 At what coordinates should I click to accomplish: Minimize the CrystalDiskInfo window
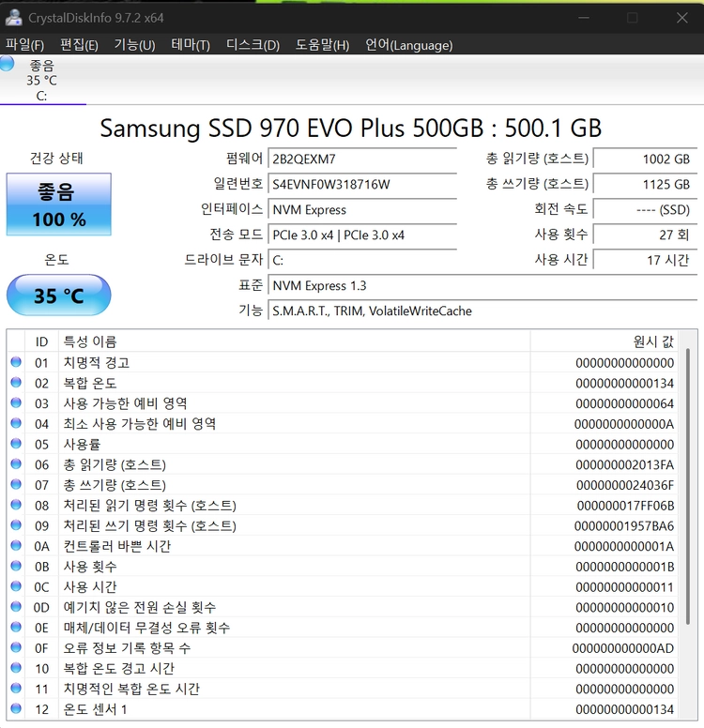[584, 18]
